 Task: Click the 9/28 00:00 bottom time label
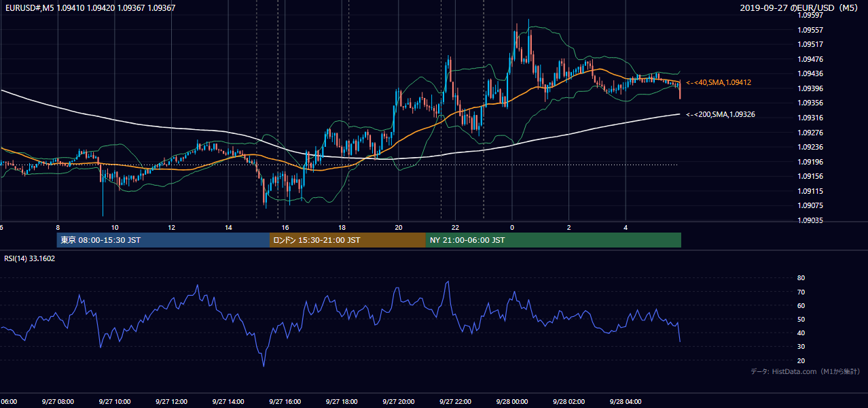[x=511, y=401]
